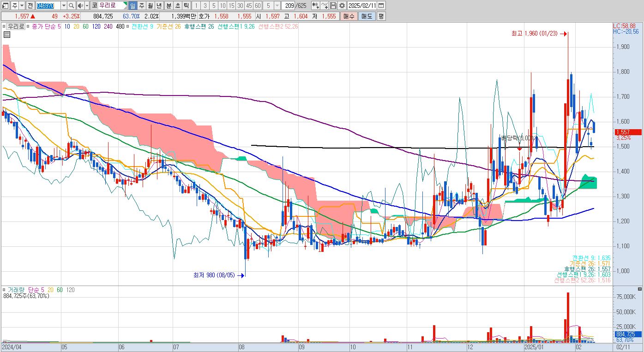Choose the 10 interval preset

tap(223, 6)
